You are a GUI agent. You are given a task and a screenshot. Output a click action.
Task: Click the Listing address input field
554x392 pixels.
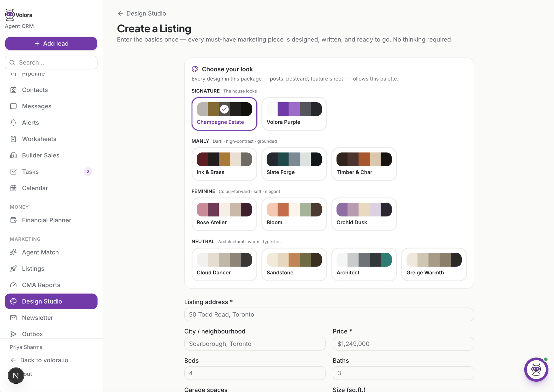(329, 314)
